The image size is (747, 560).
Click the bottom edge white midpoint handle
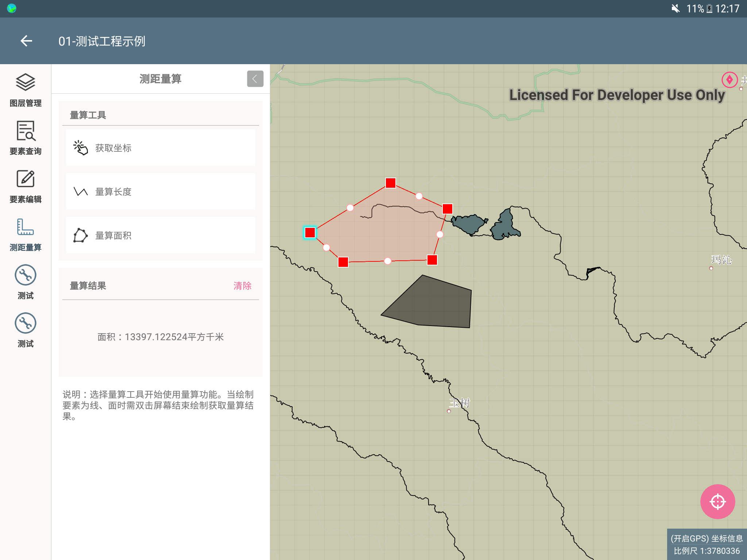(x=388, y=261)
